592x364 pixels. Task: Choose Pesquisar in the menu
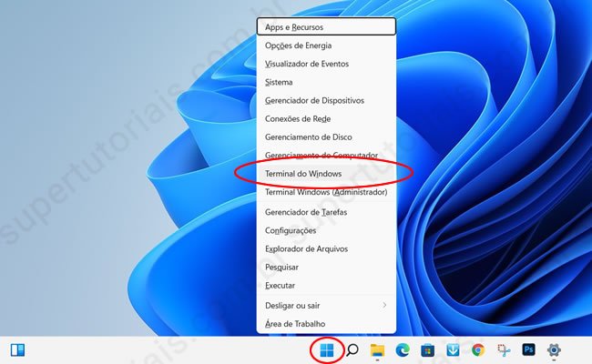326,268
